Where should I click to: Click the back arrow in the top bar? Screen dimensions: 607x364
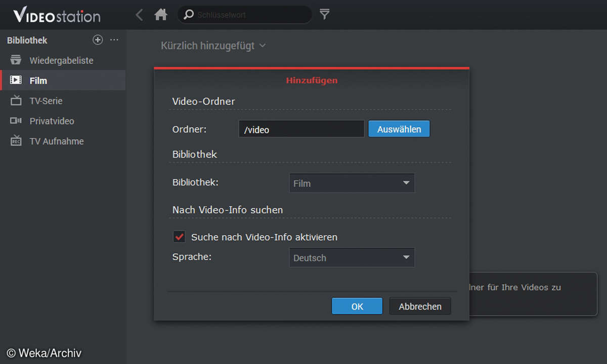click(140, 15)
